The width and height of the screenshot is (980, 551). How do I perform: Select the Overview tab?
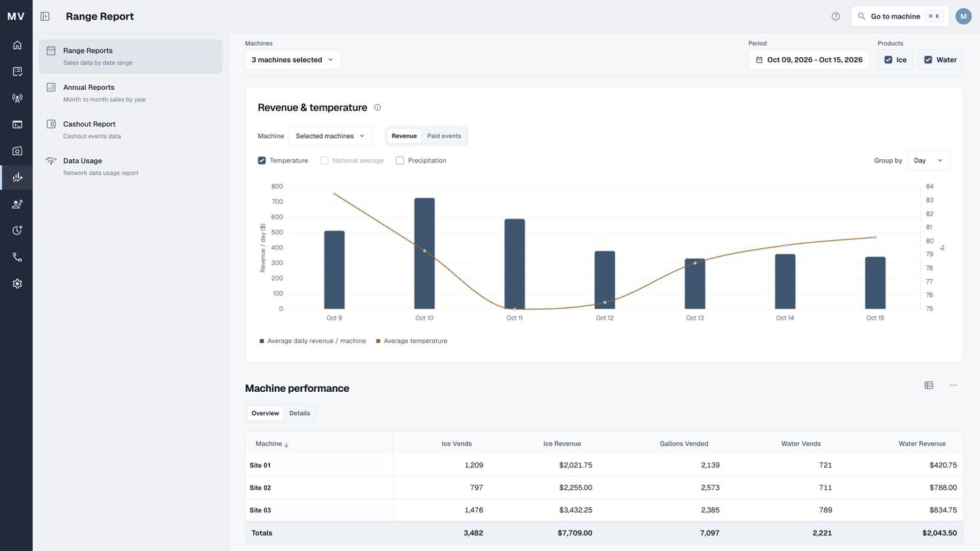click(265, 414)
